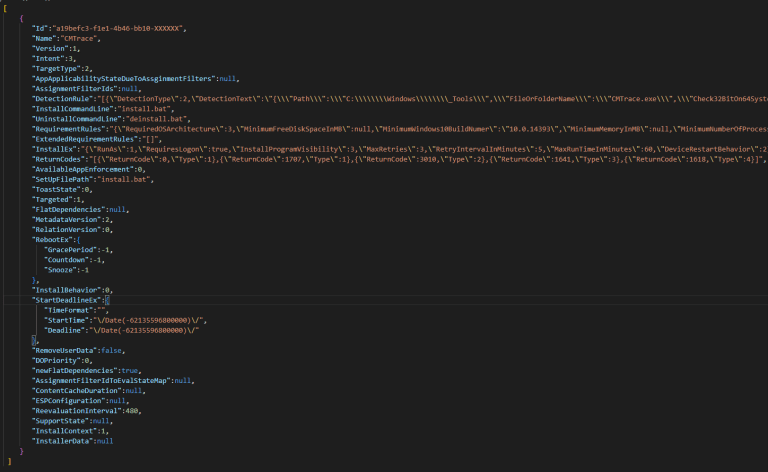Click the true value of "newFlatDependencies"

pos(129,370)
